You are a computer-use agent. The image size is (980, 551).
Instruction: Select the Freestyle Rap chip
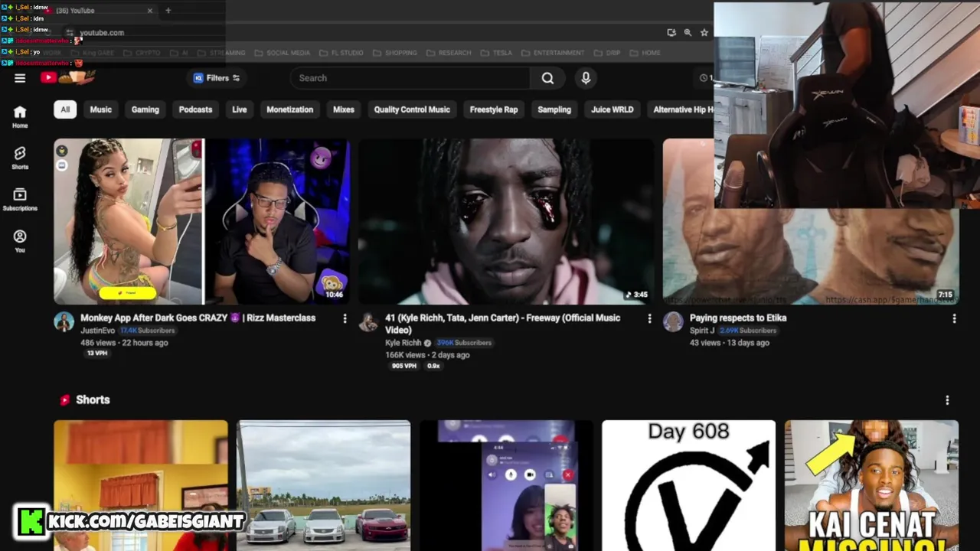tap(494, 109)
